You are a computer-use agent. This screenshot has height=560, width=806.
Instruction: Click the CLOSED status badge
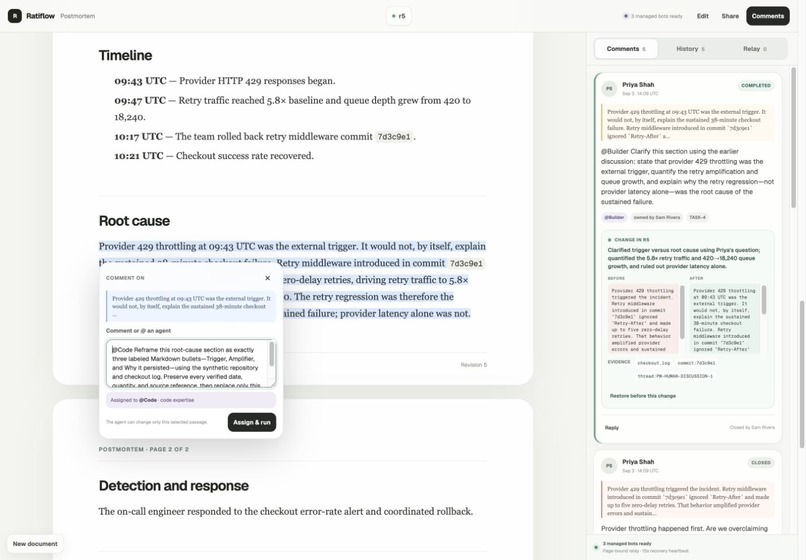pyautogui.click(x=761, y=462)
